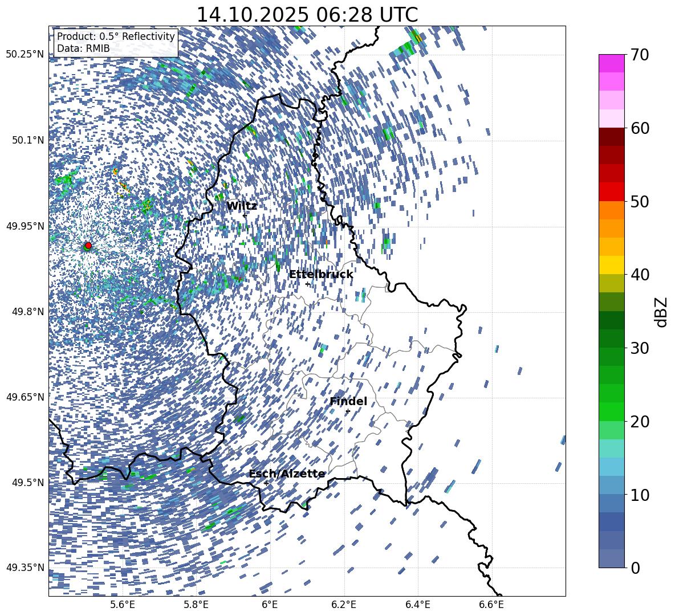Pick the bright green colorbar segment above 20

611,411
